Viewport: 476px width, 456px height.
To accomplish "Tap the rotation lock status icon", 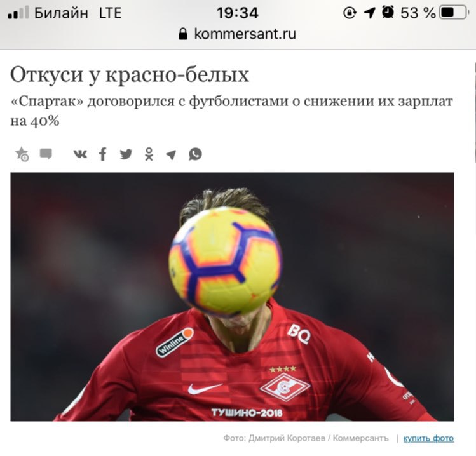I will [350, 13].
